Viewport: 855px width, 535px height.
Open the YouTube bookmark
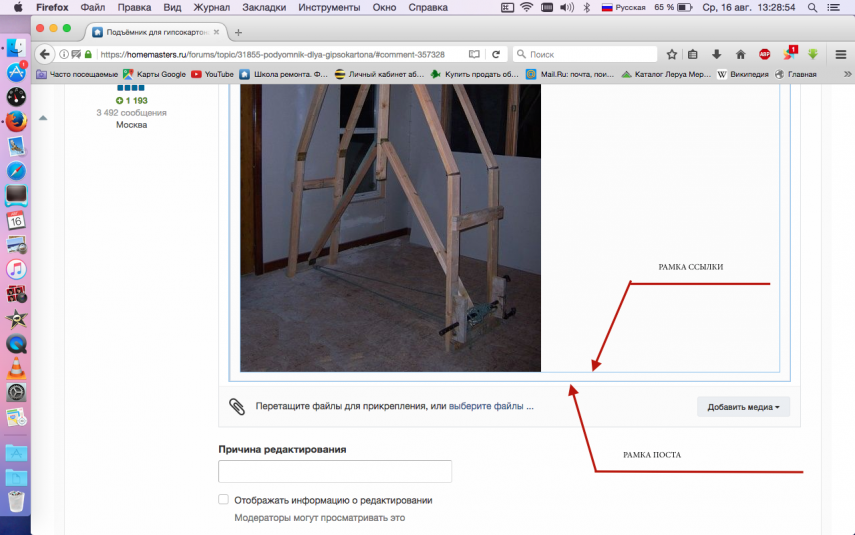click(x=212, y=74)
